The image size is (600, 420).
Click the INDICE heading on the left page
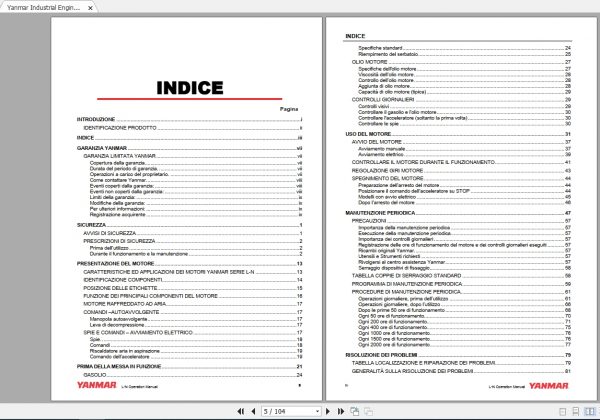190,88
